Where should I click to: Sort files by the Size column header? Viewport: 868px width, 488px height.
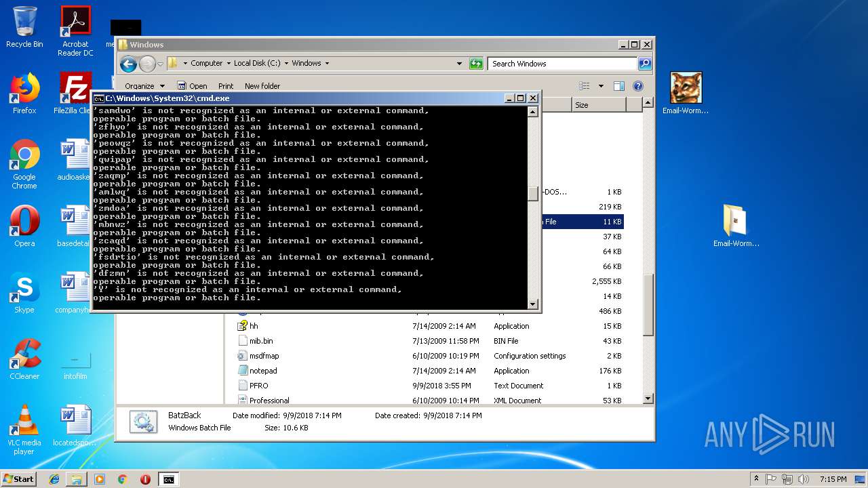click(599, 105)
